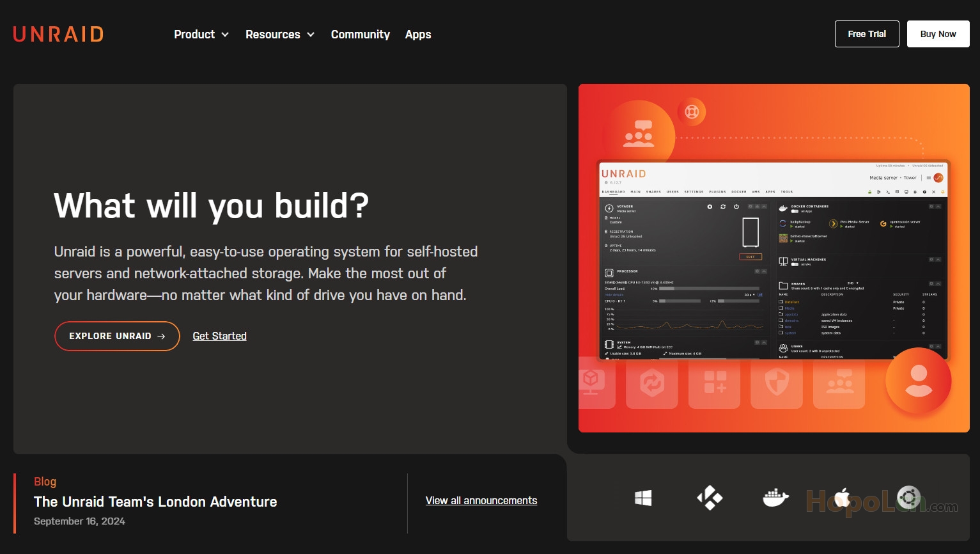
Task: Click the Docker whale icon
Action: pos(775,498)
